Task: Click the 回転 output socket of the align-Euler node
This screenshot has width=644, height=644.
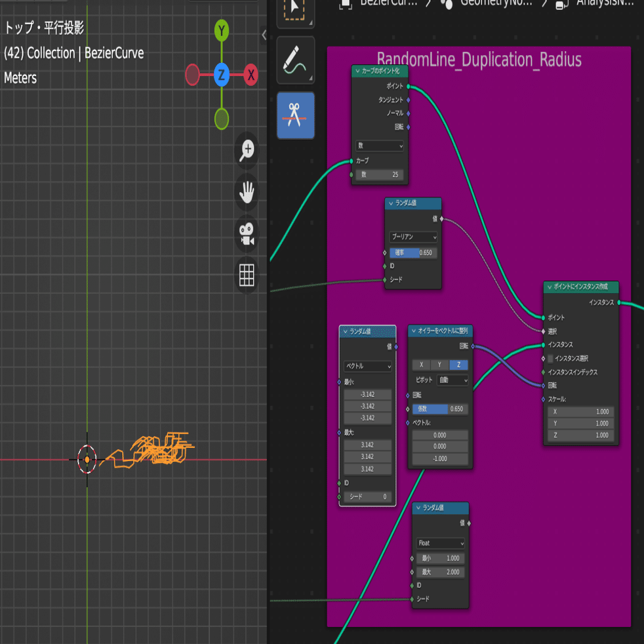Action: click(x=473, y=346)
